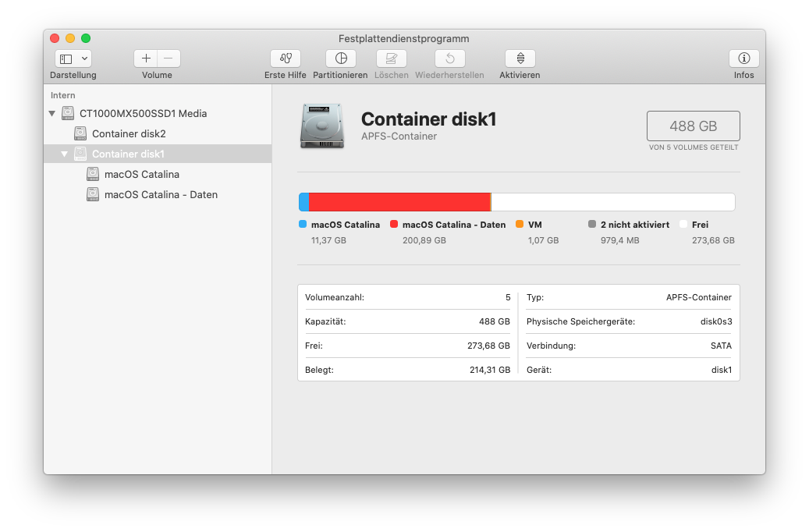Click the Erste Hilfe stethoscope icon
The height and width of the screenshot is (532, 809).
coord(285,59)
